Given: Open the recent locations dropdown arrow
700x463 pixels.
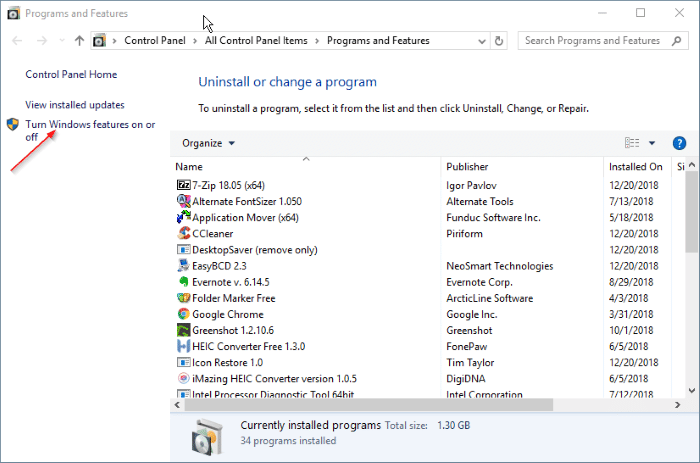Looking at the screenshot, I should [x=62, y=41].
